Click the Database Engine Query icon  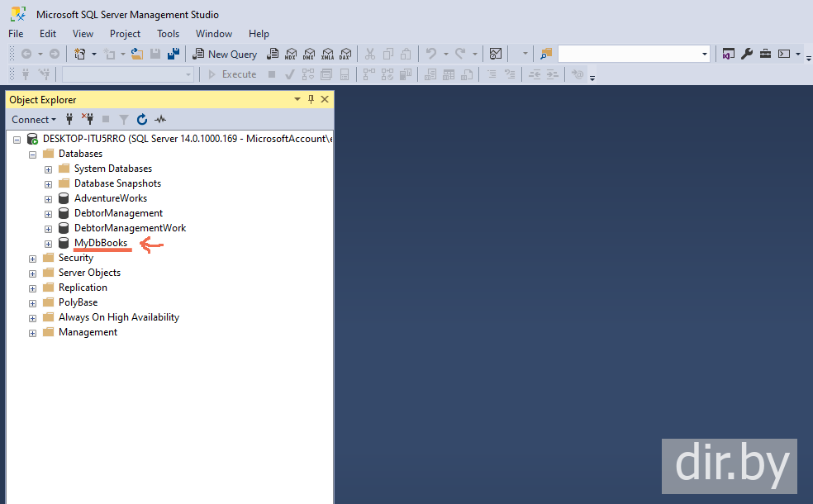pyautogui.click(x=273, y=54)
